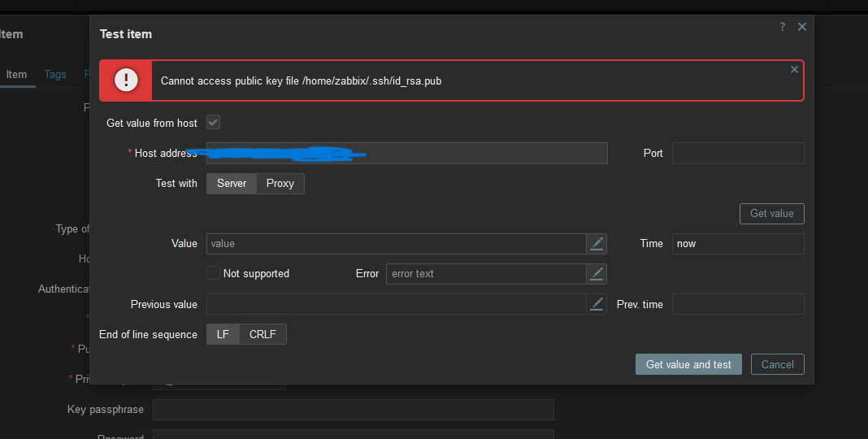The width and height of the screenshot is (868, 439).
Task: Edit the Value field with pencil icon
Action: point(597,244)
